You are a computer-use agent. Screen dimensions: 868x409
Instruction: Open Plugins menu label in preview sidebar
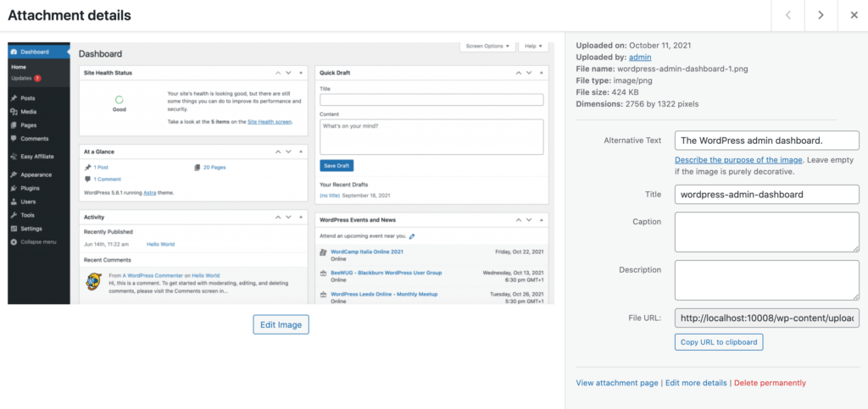[30, 188]
